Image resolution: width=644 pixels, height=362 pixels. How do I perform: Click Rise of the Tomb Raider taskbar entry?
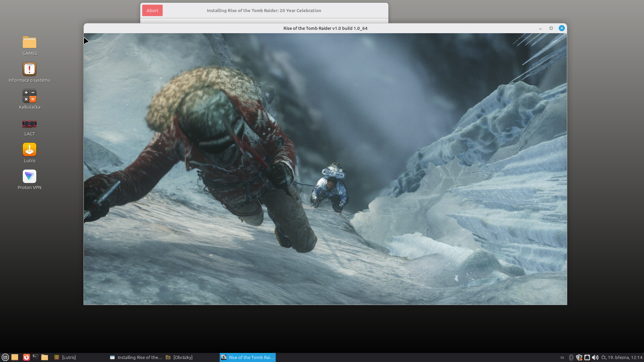(248, 357)
